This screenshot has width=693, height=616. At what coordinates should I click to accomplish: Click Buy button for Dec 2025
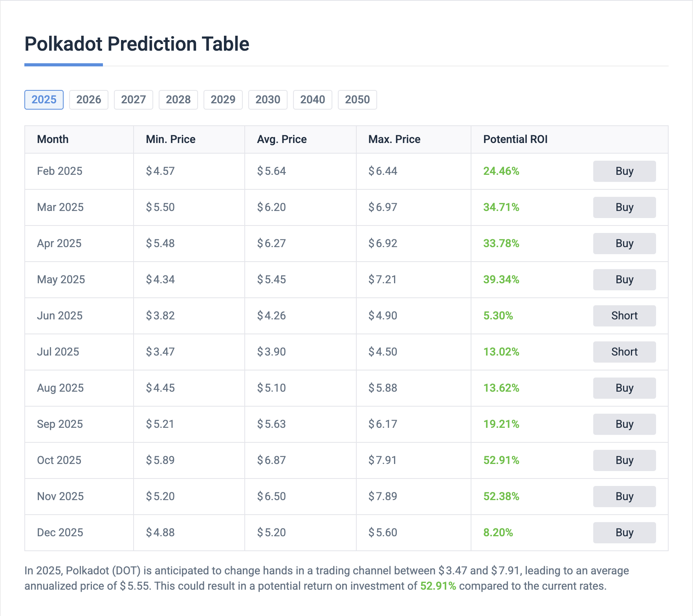point(625,533)
